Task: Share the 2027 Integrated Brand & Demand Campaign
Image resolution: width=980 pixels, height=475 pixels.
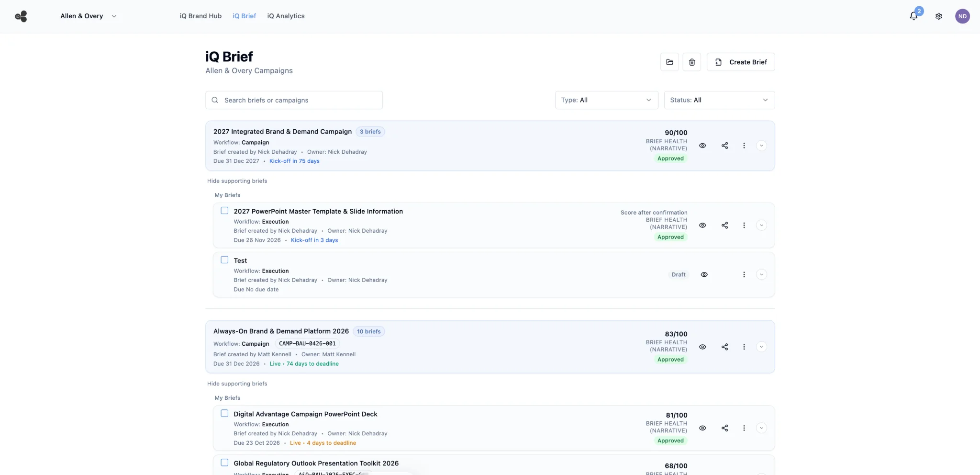Action: click(x=724, y=146)
